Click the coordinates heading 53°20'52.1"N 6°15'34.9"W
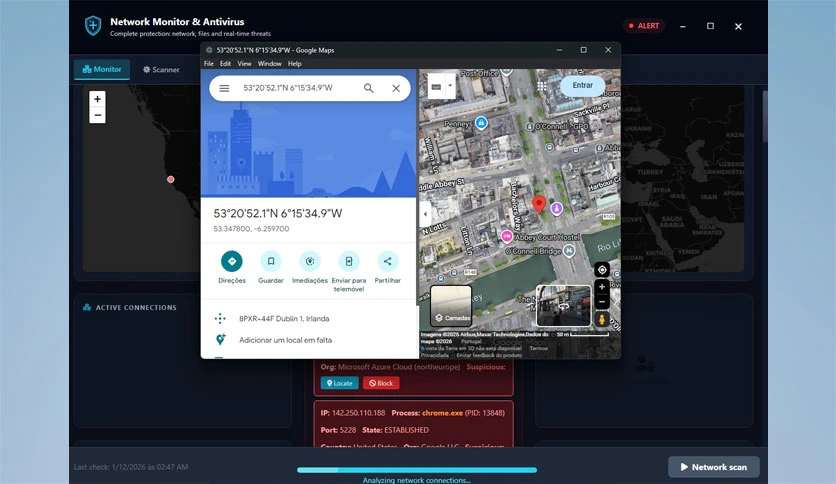 click(278, 214)
